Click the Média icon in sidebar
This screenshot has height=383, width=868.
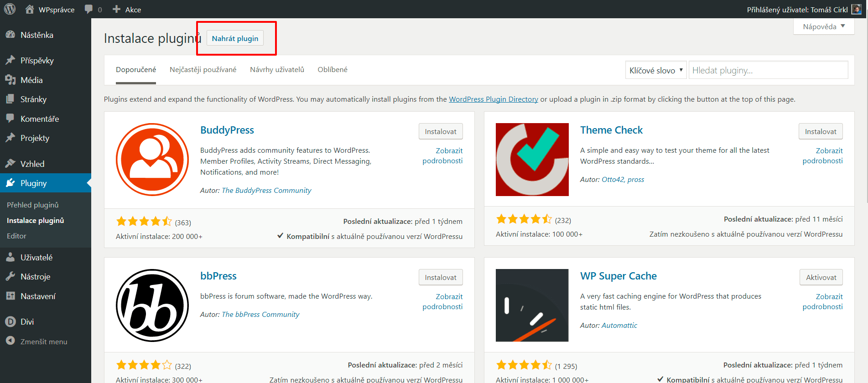10,80
